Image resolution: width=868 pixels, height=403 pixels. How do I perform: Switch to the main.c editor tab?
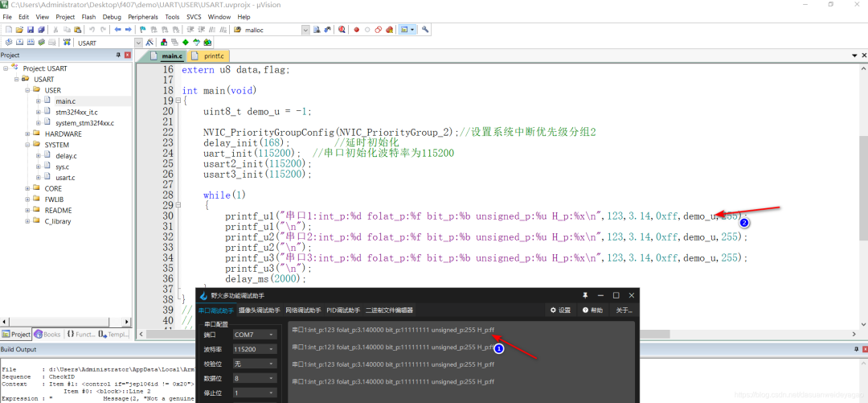click(x=168, y=56)
